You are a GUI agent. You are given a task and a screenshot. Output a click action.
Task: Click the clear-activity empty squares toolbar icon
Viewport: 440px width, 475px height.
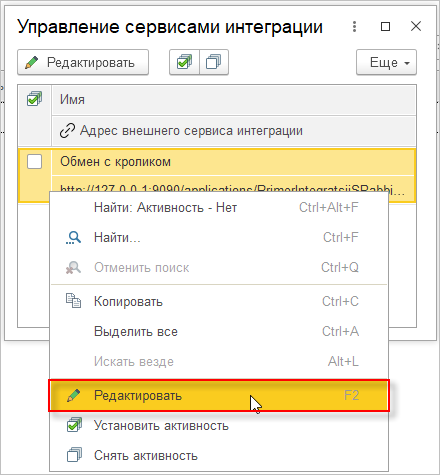coord(214,62)
